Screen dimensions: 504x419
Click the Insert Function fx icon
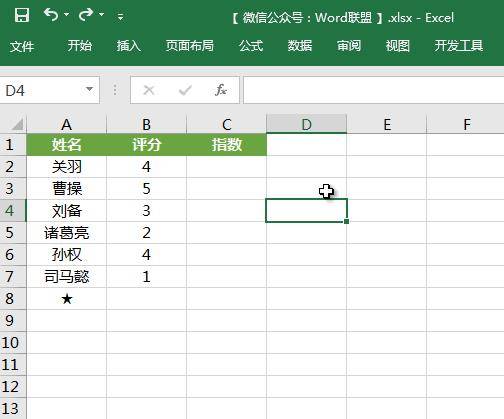pos(221,90)
